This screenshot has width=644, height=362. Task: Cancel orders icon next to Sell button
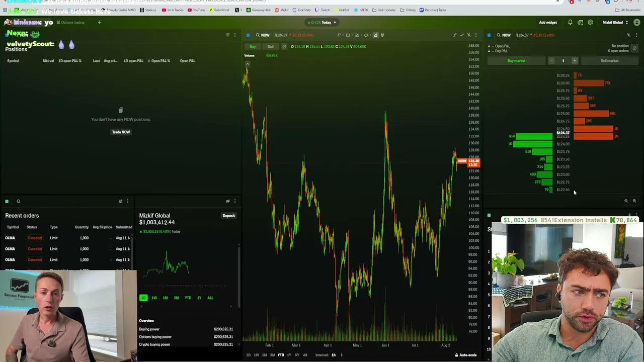click(x=284, y=47)
